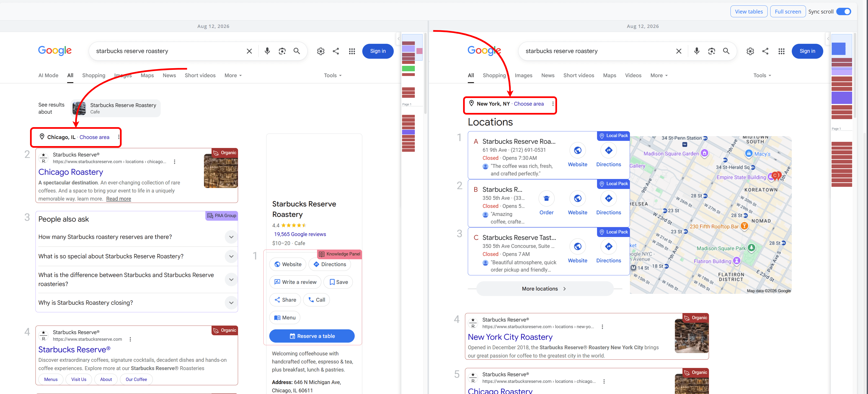Viewport: 868px width, 394px height.
Task: Open options menu for New York City Roastery result
Action: 602,327
